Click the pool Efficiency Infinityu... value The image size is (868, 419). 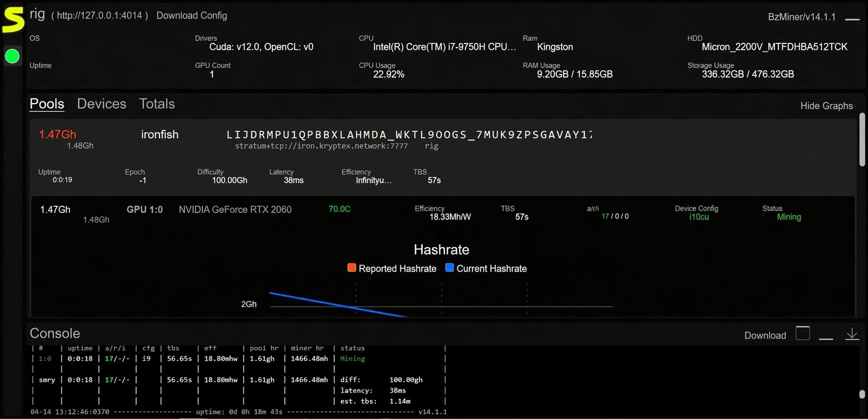pos(374,180)
